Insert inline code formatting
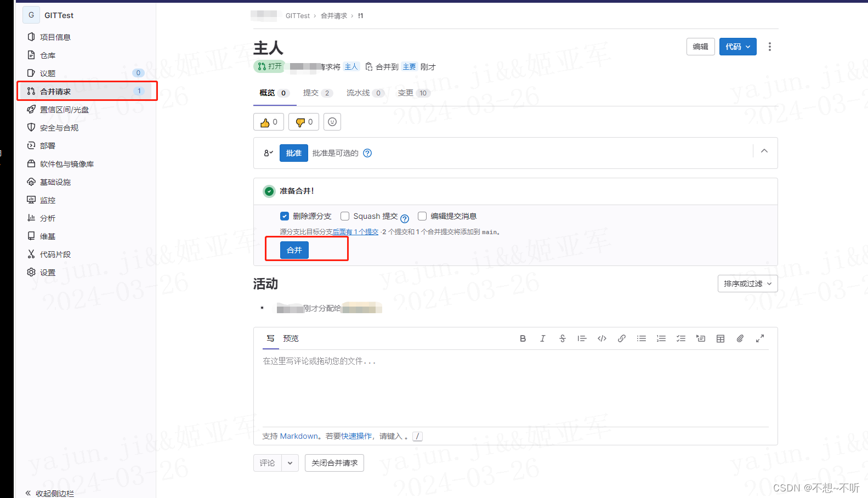The image size is (868, 498). (x=602, y=338)
